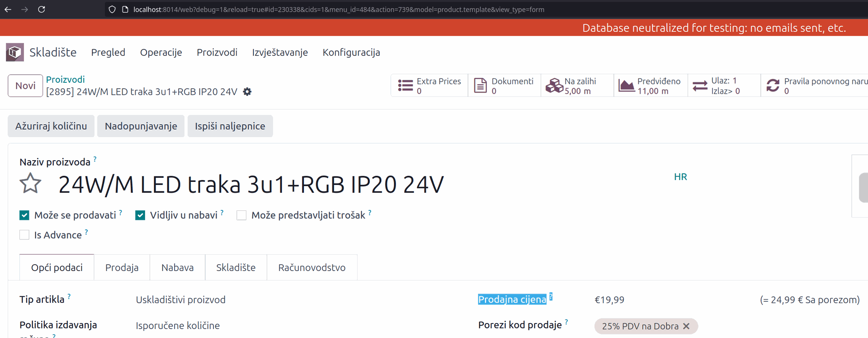Tick the Is Advance checkbox
This screenshot has width=868, height=338.
[24, 235]
